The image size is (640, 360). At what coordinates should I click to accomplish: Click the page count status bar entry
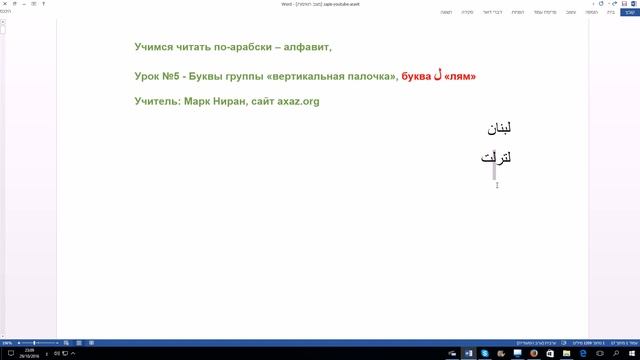coord(624,343)
